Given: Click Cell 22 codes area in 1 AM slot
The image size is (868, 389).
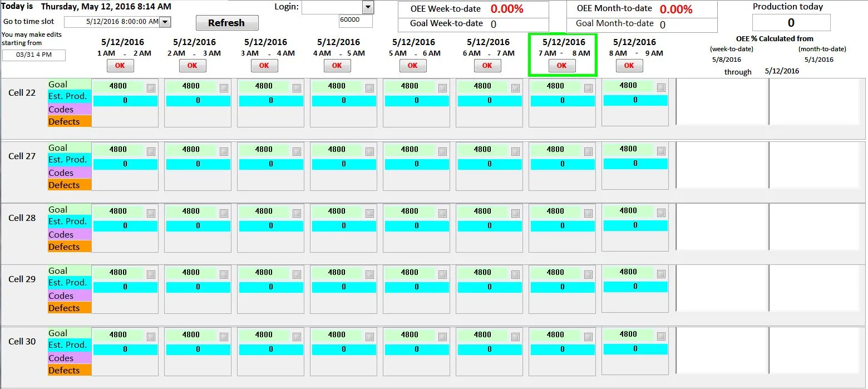Looking at the screenshot, I should [125, 117].
